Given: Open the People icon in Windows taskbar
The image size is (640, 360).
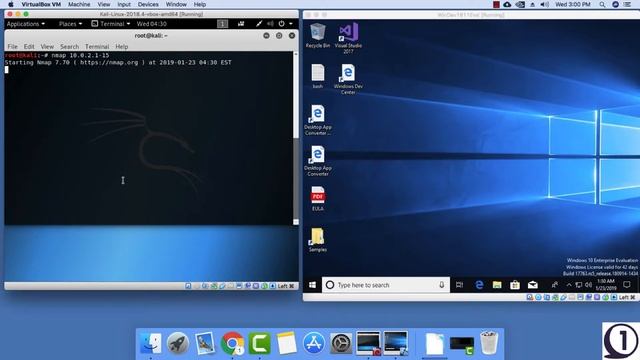Looking at the screenshot, I should (554, 285).
